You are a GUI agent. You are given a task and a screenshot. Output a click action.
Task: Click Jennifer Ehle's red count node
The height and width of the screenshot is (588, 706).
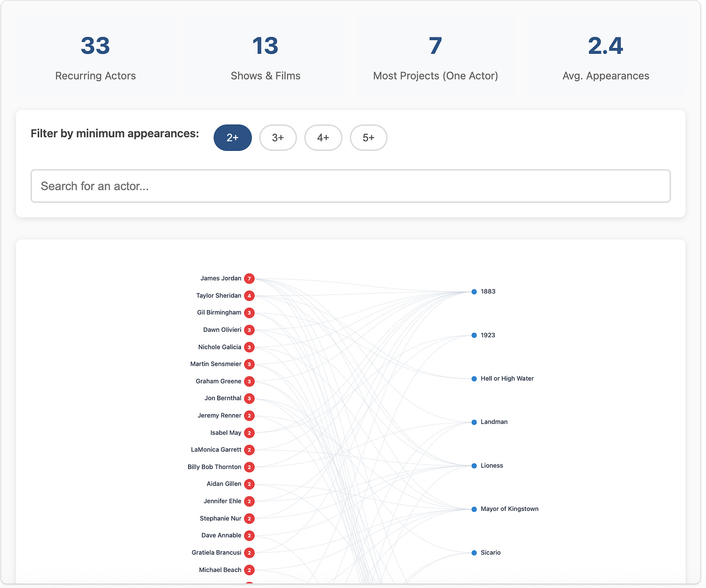click(249, 502)
